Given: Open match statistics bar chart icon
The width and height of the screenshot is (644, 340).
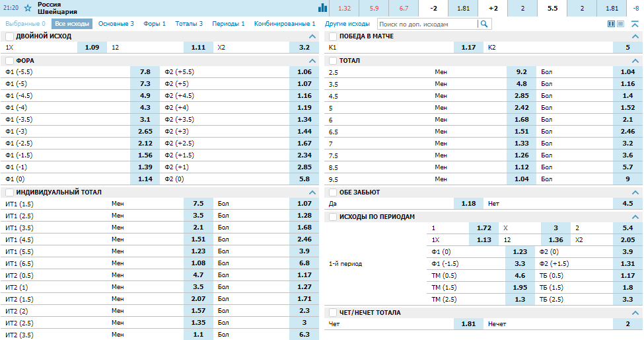Looking at the screenshot, I should coord(322,8).
